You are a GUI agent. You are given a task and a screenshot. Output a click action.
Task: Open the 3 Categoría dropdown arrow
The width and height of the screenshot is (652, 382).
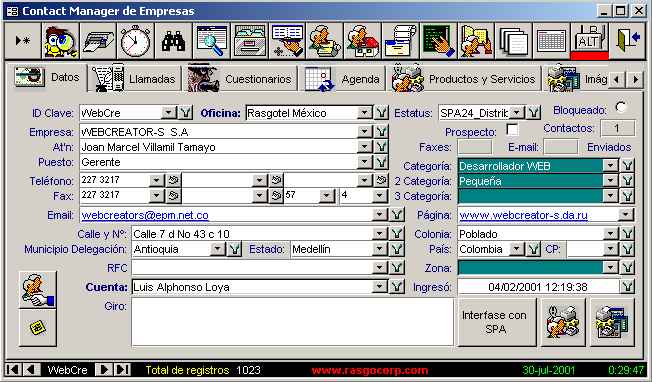click(610, 196)
